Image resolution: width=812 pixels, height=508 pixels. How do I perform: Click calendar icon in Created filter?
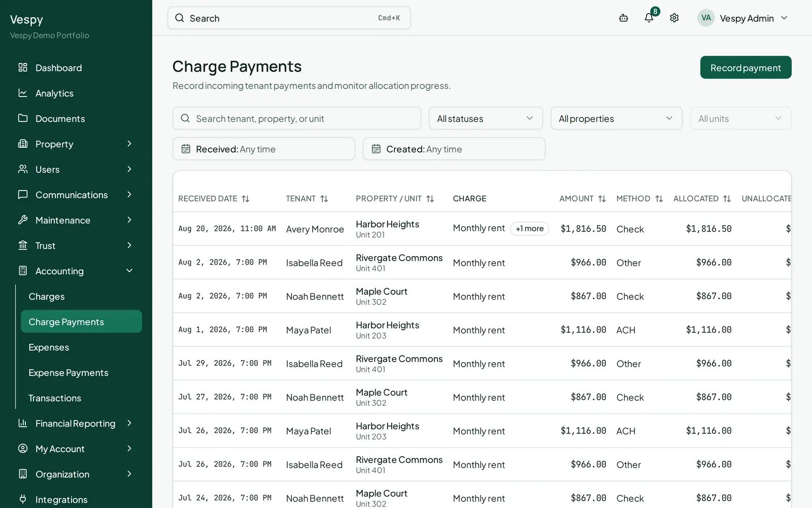[x=376, y=149]
